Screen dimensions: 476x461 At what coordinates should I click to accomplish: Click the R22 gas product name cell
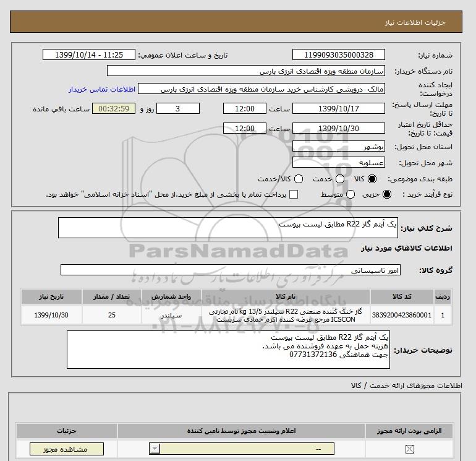[286, 315]
